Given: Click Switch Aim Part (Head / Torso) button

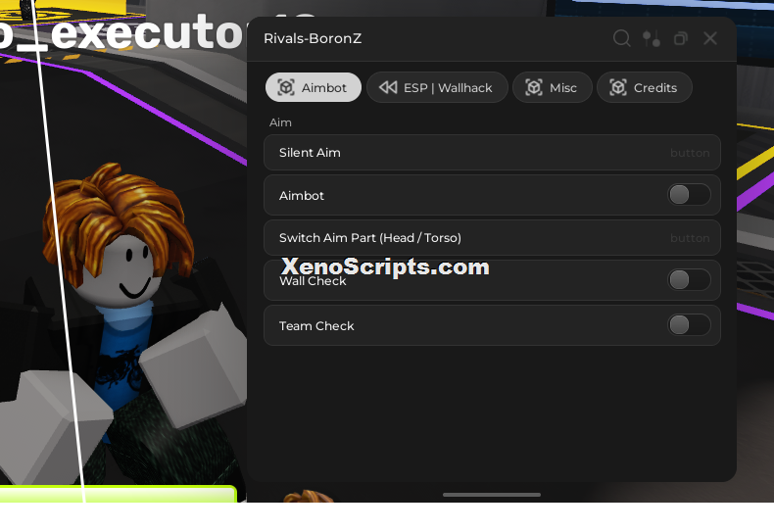Looking at the screenshot, I should point(492,237).
